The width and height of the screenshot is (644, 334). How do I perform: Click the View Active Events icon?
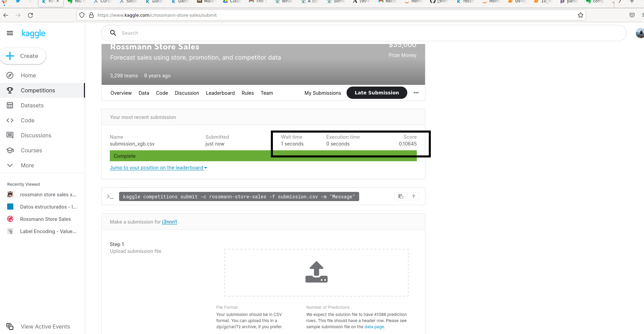(10, 327)
